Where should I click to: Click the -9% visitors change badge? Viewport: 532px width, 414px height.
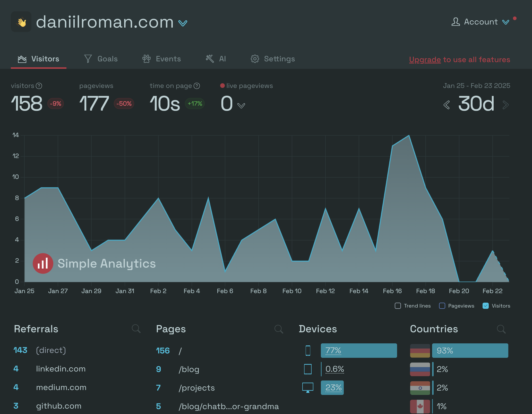click(55, 104)
